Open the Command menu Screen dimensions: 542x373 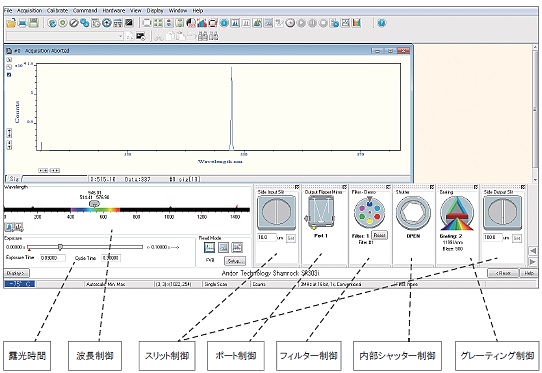click(85, 11)
